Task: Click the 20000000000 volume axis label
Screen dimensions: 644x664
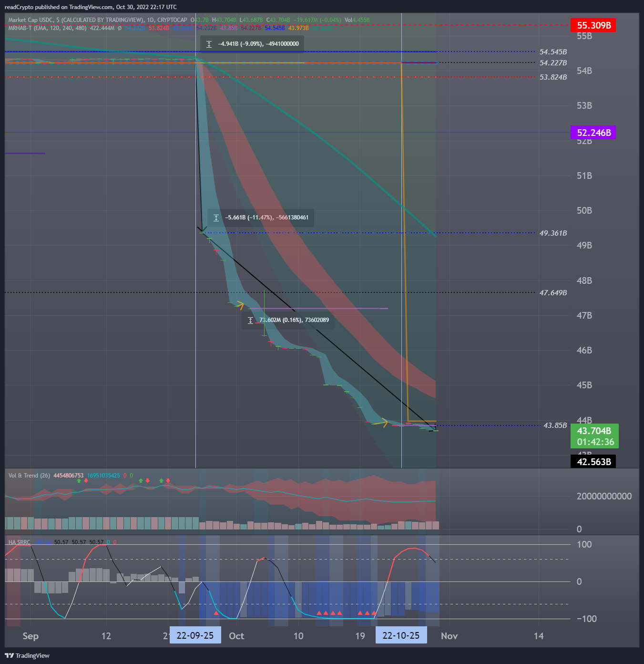Action: tap(604, 496)
